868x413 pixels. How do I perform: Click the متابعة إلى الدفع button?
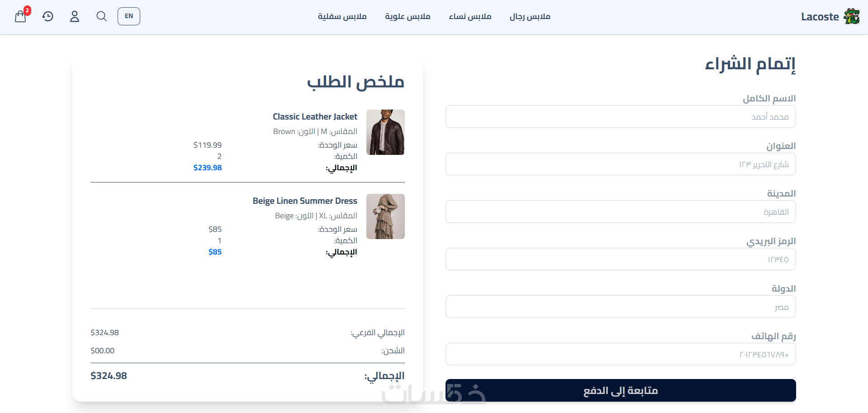[x=621, y=390]
